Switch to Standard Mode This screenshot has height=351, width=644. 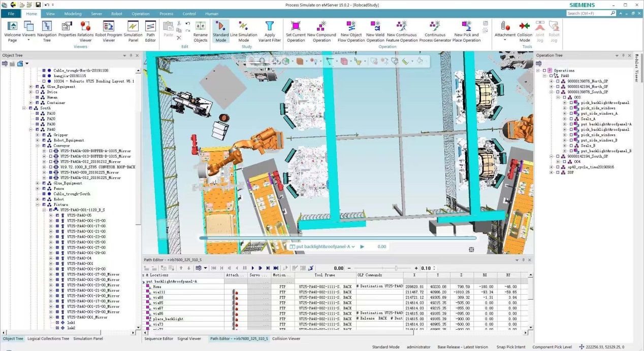click(x=221, y=31)
